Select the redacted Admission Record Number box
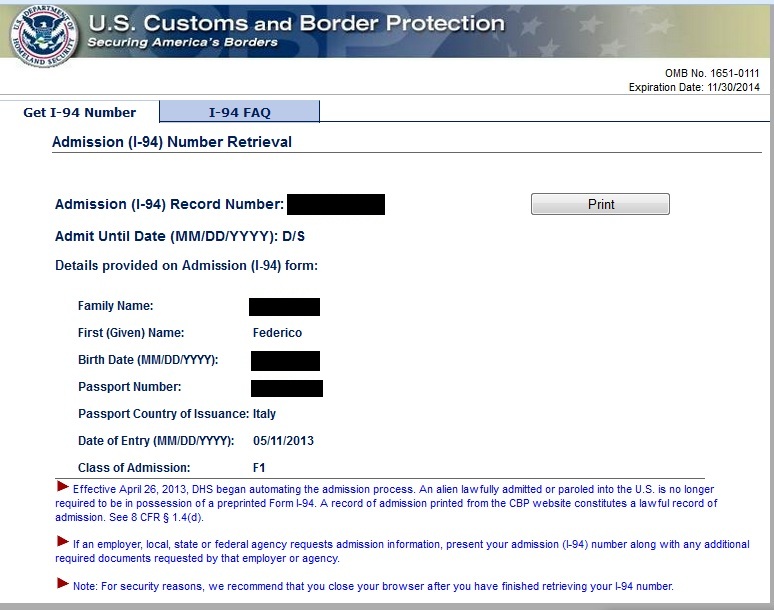 [336, 204]
